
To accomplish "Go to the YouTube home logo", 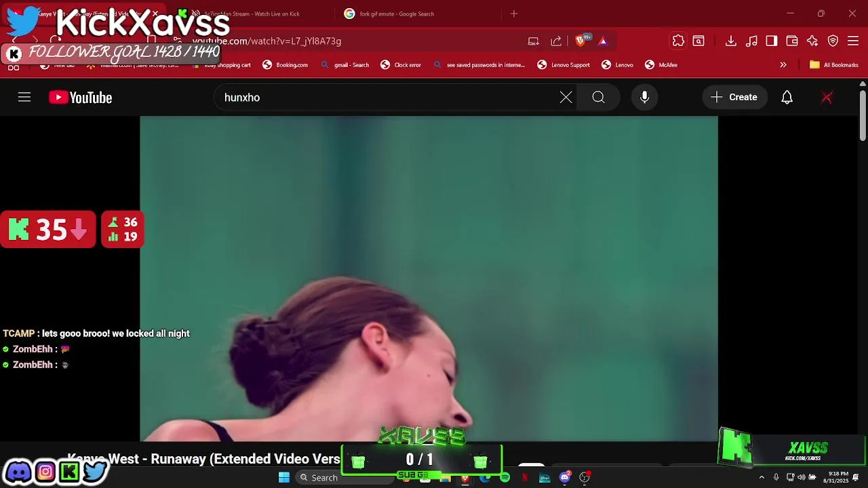I will pyautogui.click(x=80, y=98).
